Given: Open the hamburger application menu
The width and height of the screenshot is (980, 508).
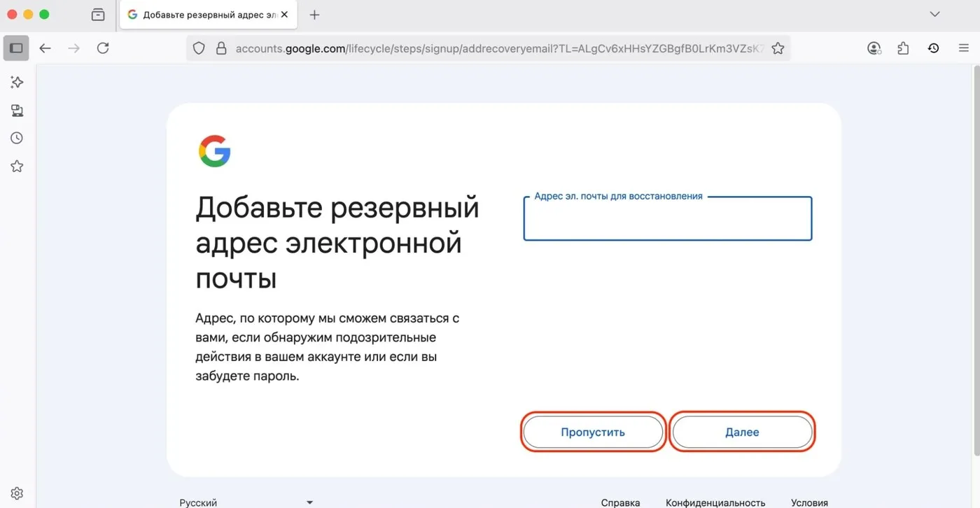Looking at the screenshot, I should (x=964, y=48).
